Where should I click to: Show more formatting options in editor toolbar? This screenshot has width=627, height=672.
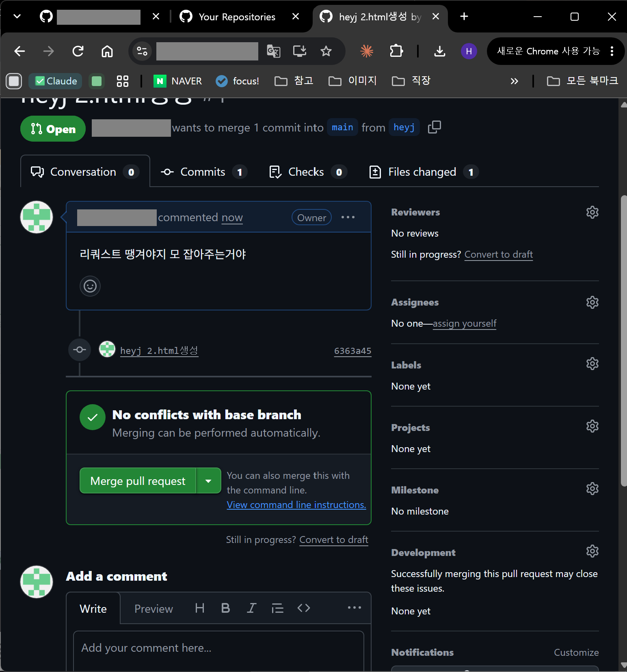[x=354, y=608]
